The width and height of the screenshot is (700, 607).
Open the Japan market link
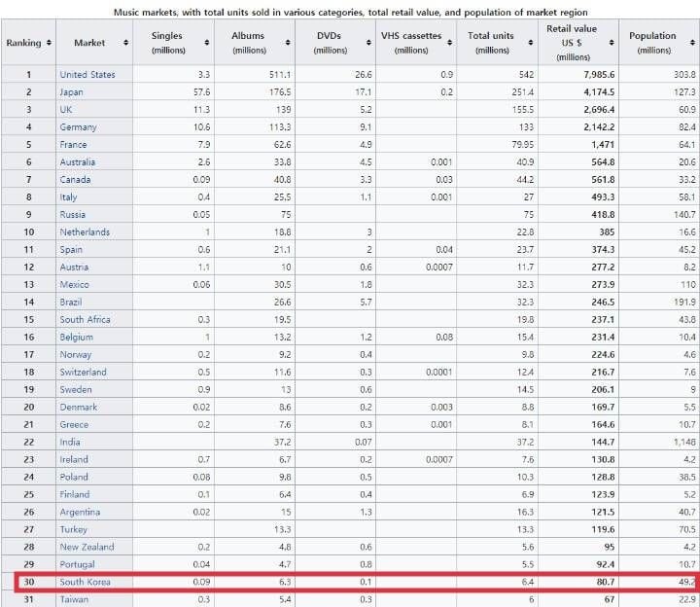pyautogui.click(x=72, y=92)
